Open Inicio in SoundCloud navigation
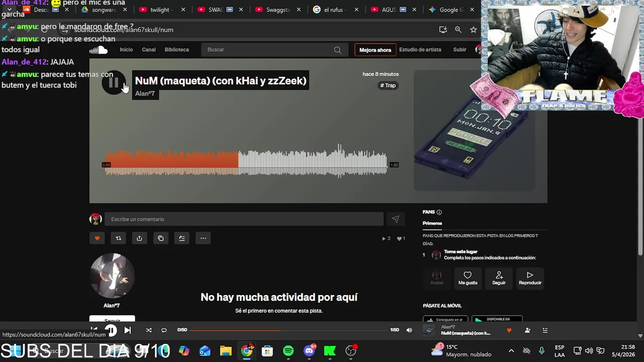The width and height of the screenshot is (644, 362). [x=126, y=50]
